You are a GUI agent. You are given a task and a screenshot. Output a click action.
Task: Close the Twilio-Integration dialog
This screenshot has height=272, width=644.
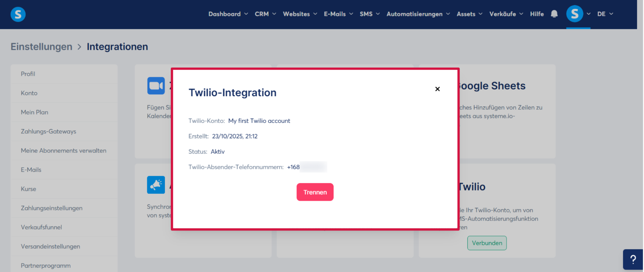pos(437,89)
